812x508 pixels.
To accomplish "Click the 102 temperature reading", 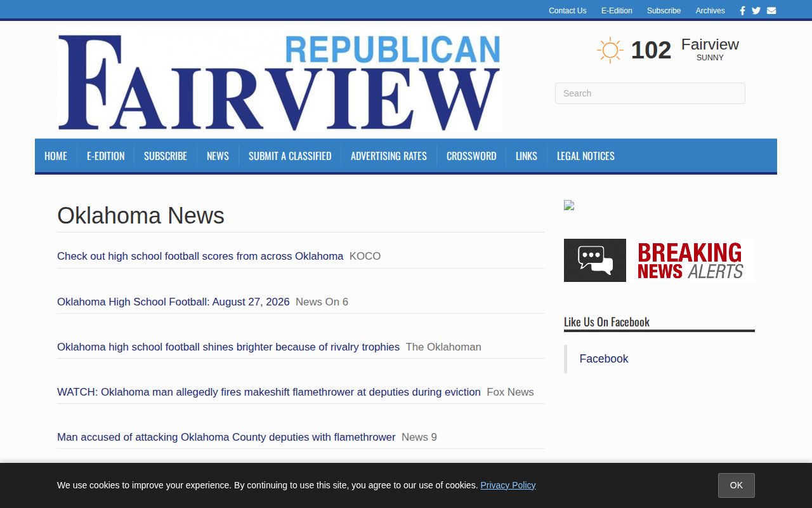I will [x=651, y=50].
